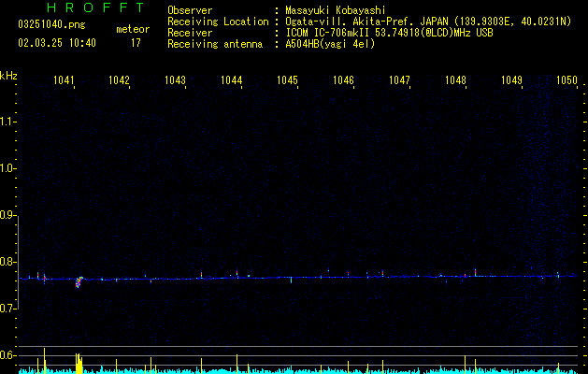The height and width of the screenshot is (374, 588).
Task: Click the 1.0 kHz frequency label
Action: coord(7,168)
